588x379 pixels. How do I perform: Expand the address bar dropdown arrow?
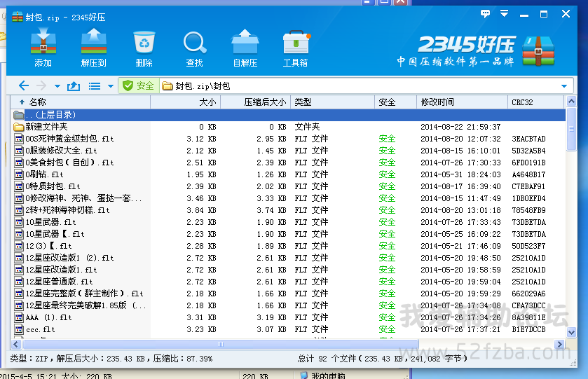pyautogui.click(x=564, y=86)
